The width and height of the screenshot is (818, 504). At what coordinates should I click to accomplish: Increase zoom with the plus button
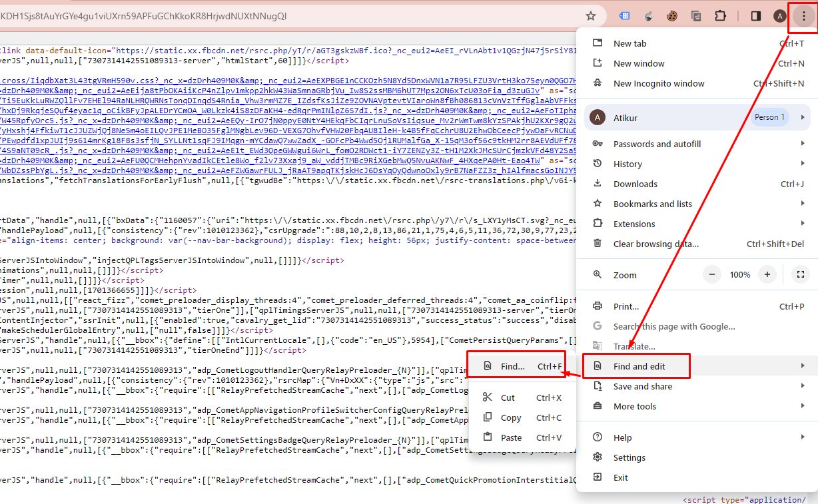coord(767,274)
